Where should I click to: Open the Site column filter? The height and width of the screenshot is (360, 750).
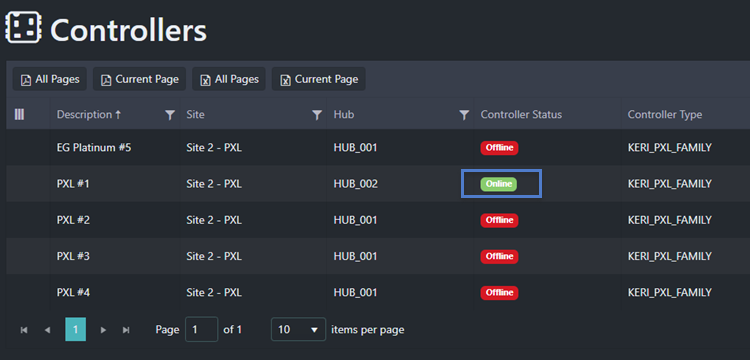(317, 115)
